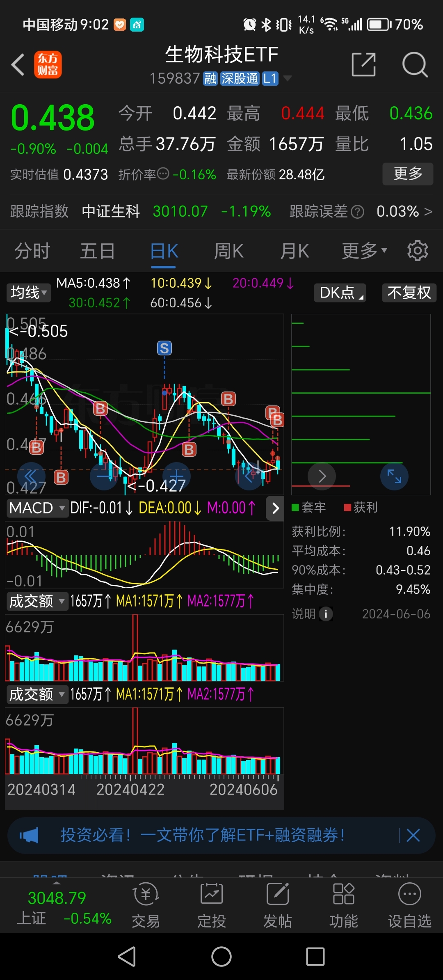
Task: Open the explanation info icon
Action: pyautogui.click(x=326, y=614)
